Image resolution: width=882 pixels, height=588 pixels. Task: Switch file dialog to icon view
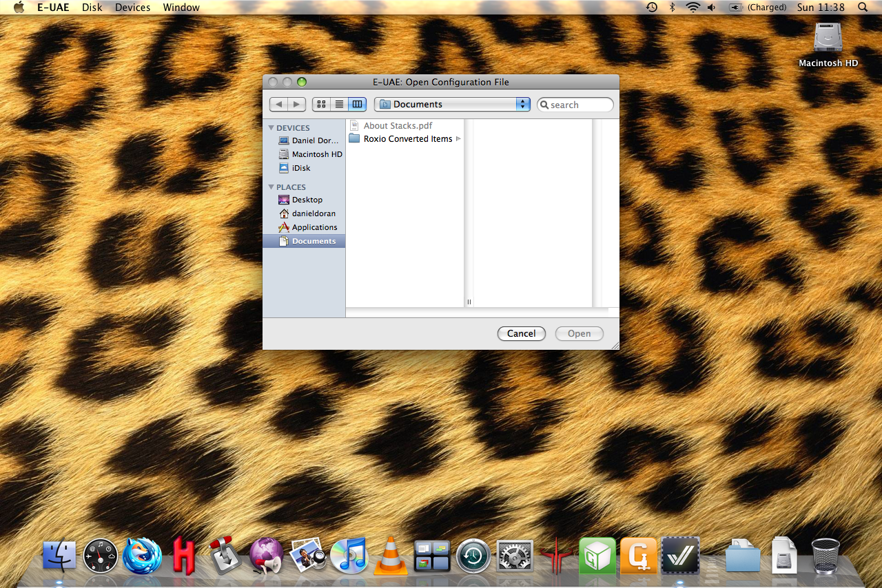tap(321, 104)
